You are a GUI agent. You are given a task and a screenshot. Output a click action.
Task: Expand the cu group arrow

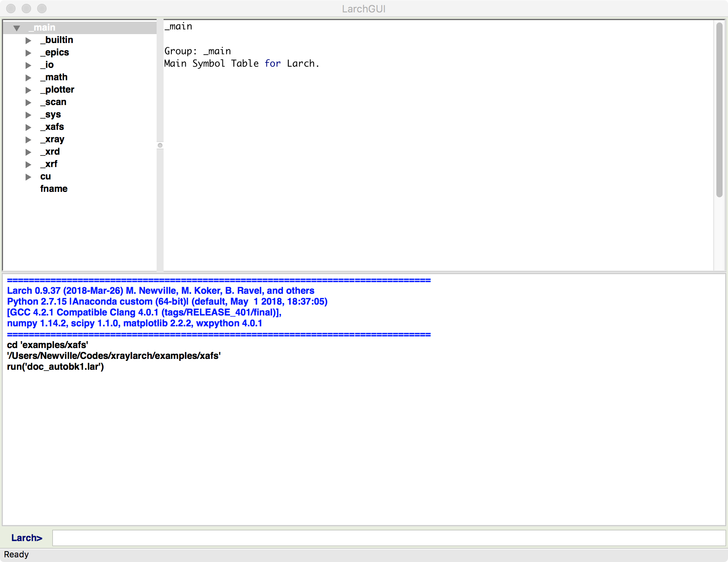pos(28,177)
